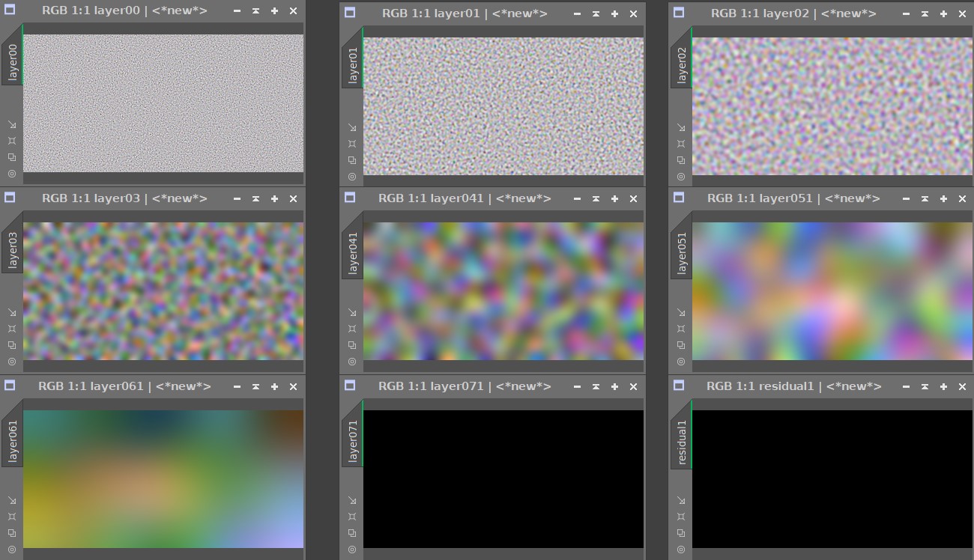
Task: Click the layer051 colorful blurred image
Action: click(x=832, y=291)
